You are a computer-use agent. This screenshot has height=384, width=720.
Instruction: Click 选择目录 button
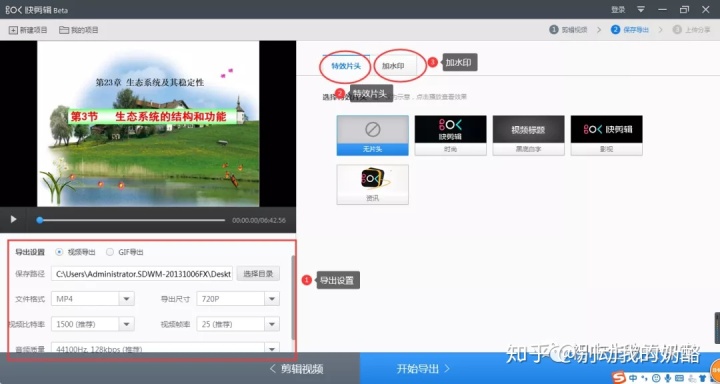(258, 274)
